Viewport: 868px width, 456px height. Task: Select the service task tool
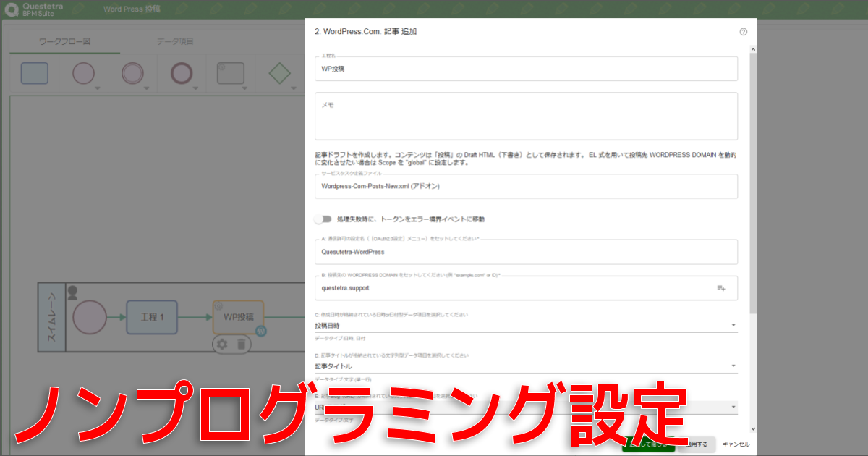point(231,73)
